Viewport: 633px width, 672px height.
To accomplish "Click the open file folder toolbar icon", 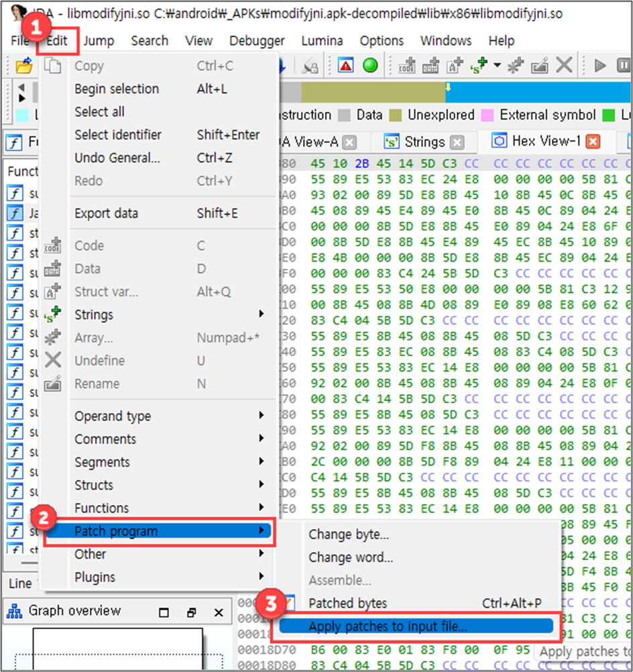I will point(23,66).
